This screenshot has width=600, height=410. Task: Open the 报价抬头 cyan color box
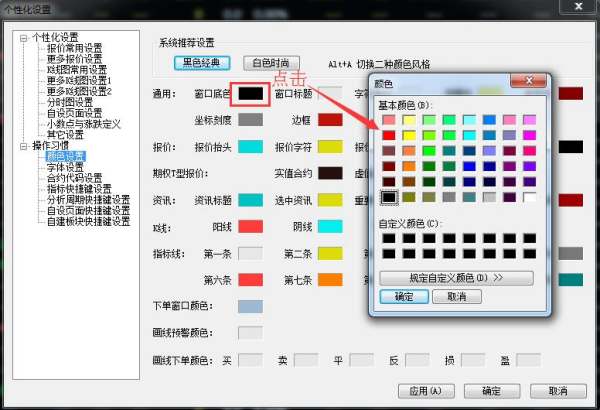(251, 147)
